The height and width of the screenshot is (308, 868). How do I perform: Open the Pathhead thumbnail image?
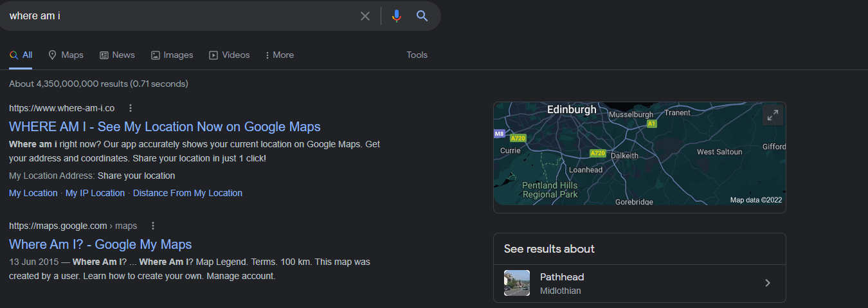pos(517,283)
